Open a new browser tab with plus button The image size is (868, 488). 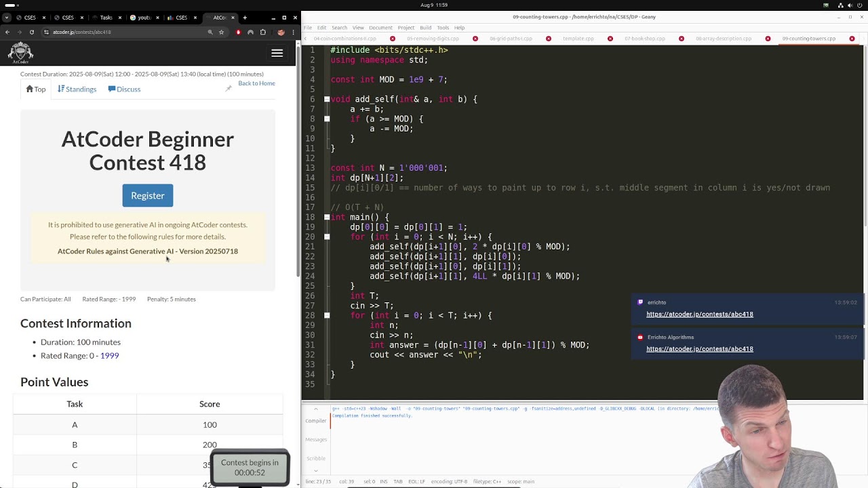click(x=245, y=18)
